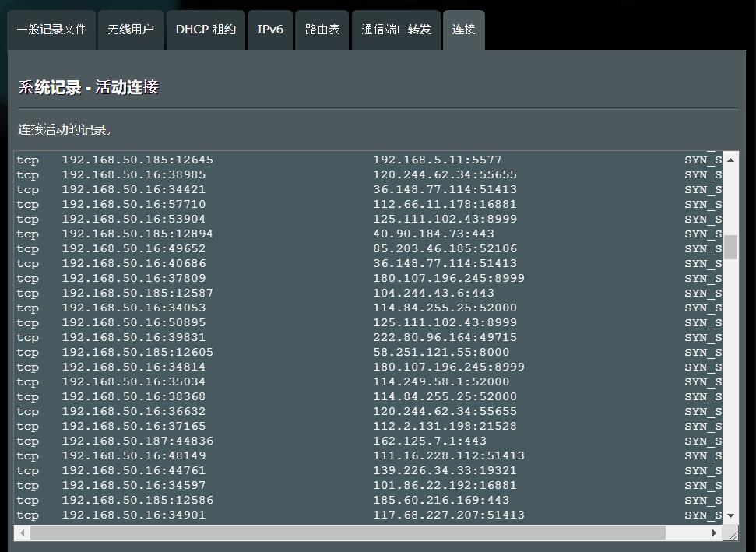This screenshot has height=552, width=756.
Task: Select the log row with destination 192.168.5.11:5577
Action: pos(311,160)
